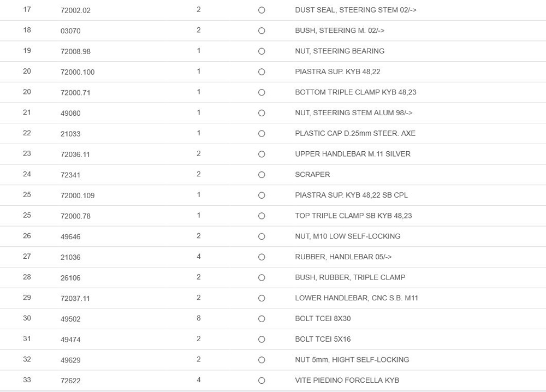Viewport: 546px width, 392px height.
Task: Click part number 49080
Action: tap(70, 113)
